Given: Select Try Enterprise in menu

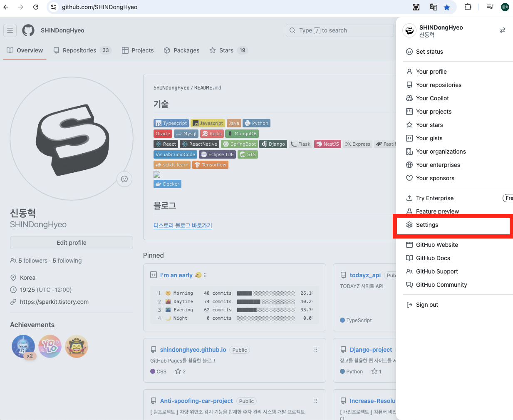Looking at the screenshot, I should click(x=458, y=198).
